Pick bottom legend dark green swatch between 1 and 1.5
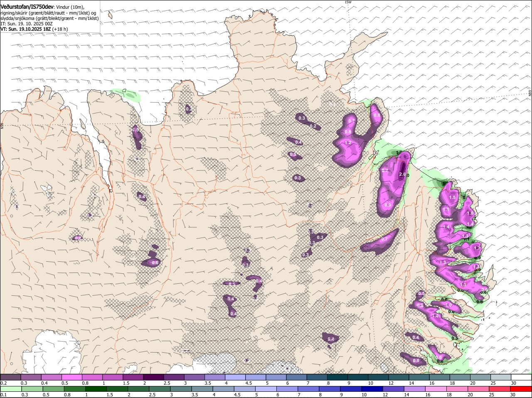The width and height of the screenshot is (532, 398). pyautogui.click(x=96, y=389)
